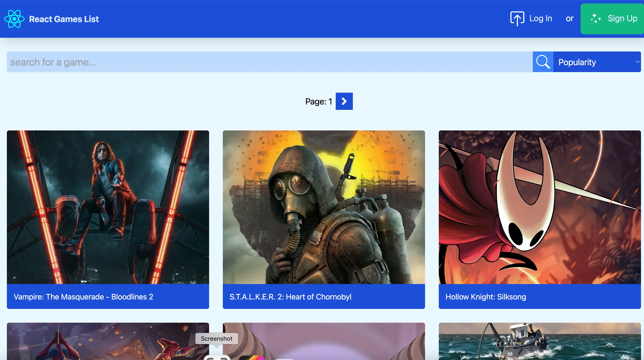Click the Log In upload-arrow icon

pos(517,19)
